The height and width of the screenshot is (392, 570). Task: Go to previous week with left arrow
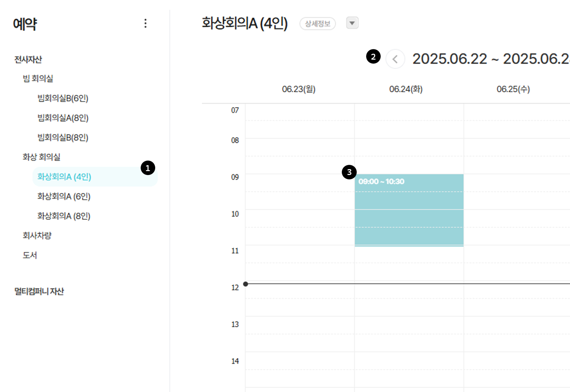[x=395, y=59]
